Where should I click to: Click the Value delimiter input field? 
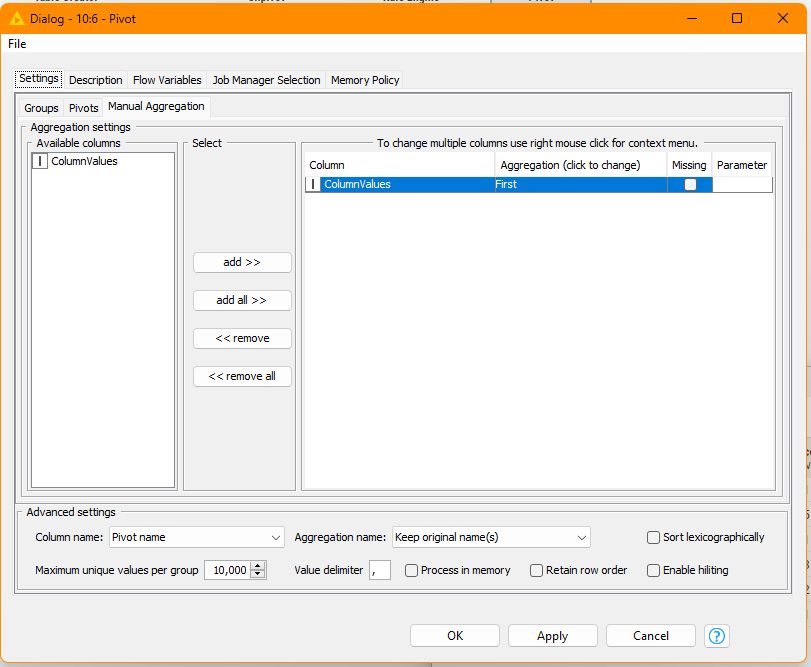[x=380, y=570]
